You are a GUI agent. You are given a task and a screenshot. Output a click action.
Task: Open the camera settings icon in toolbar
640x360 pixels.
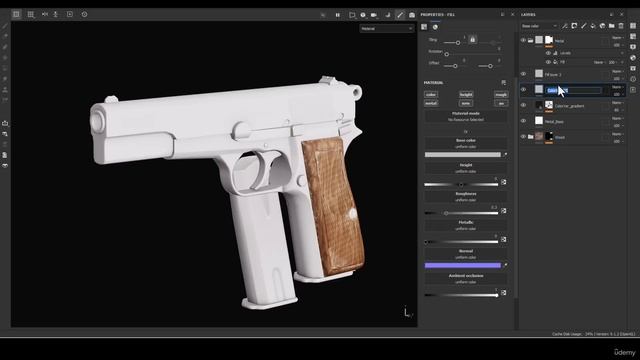coord(373,15)
